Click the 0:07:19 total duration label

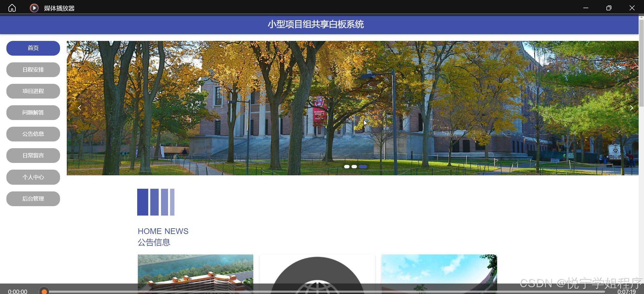627,291
